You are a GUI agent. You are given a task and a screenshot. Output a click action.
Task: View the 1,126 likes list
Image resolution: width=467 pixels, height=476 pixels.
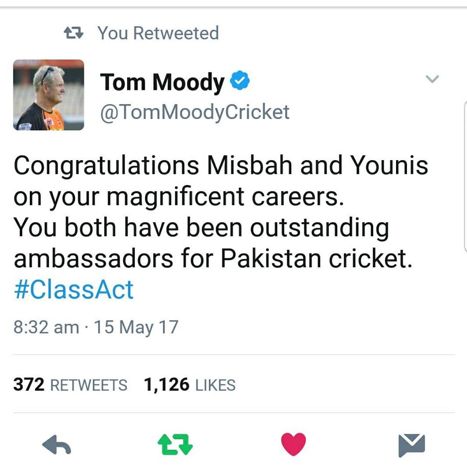coord(190,384)
